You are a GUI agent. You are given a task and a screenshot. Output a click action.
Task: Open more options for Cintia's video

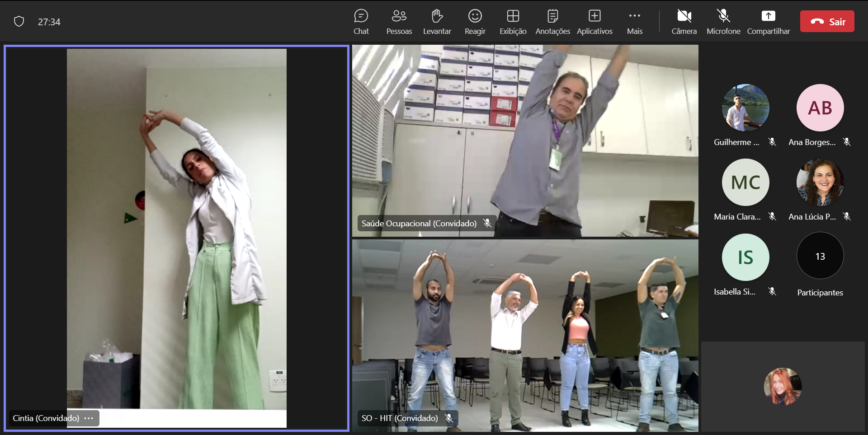pyautogui.click(x=89, y=418)
